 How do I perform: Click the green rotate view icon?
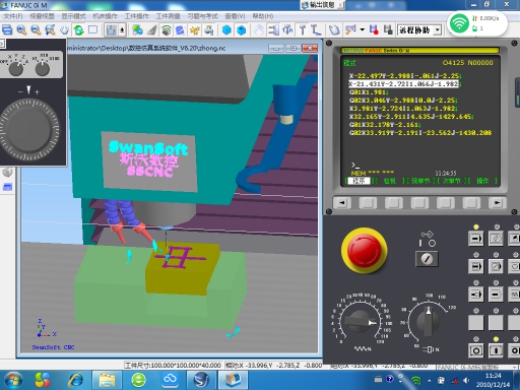[79, 30]
